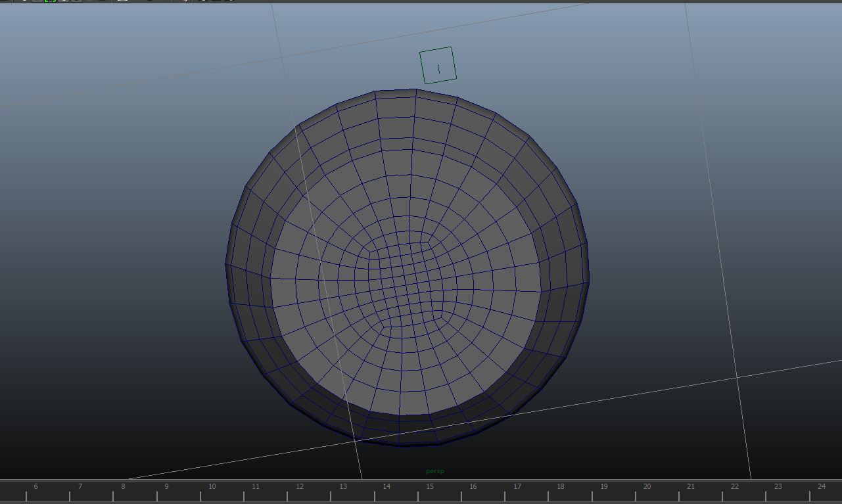Screen dimensions: 842x504
Task: Click frame 11 on the time slider
Action: point(255,486)
